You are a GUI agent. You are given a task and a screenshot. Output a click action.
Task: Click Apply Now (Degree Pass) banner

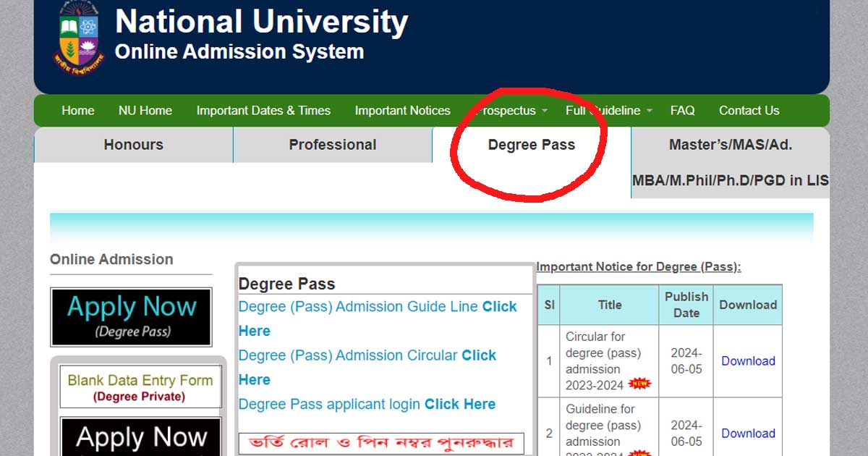[x=131, y=317]
